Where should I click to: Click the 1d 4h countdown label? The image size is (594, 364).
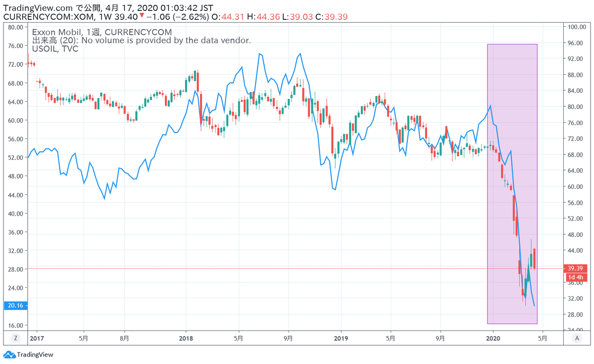(577, 277)
